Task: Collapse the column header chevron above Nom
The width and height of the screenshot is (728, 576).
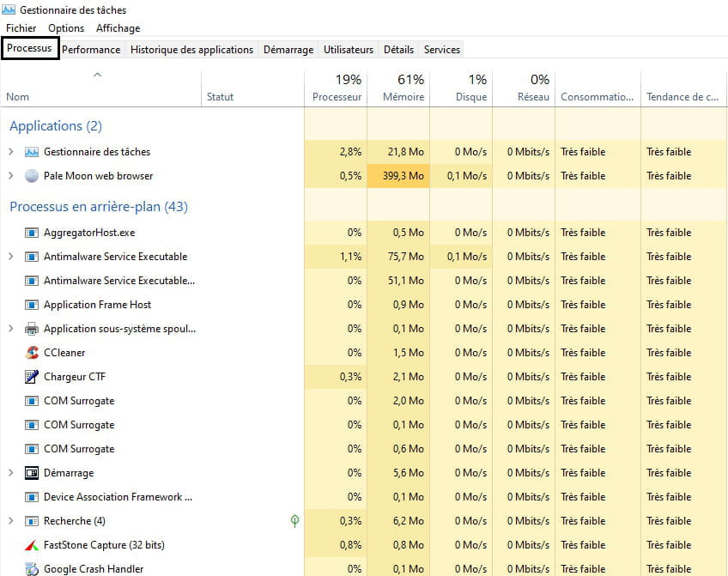Action: tap(97, 76)
